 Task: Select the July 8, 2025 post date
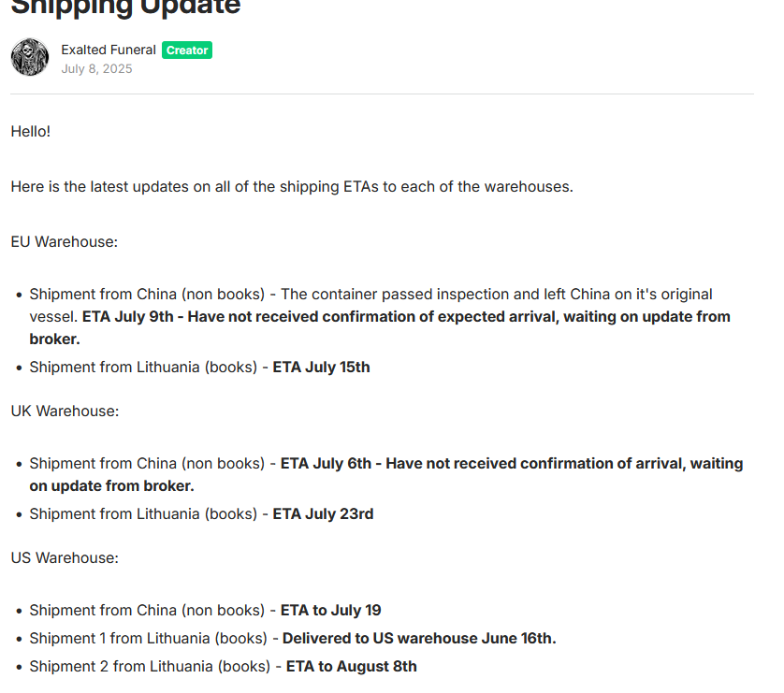pyautogui.click(x=96, y=68)
